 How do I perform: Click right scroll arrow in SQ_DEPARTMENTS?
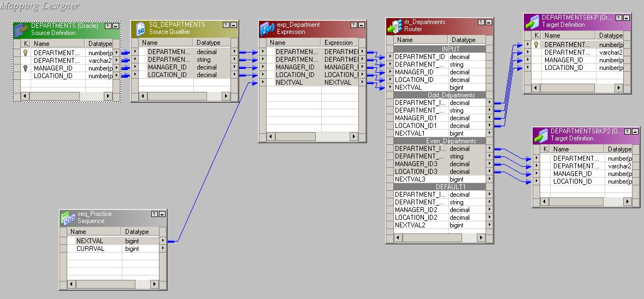[x=226, y=96]
